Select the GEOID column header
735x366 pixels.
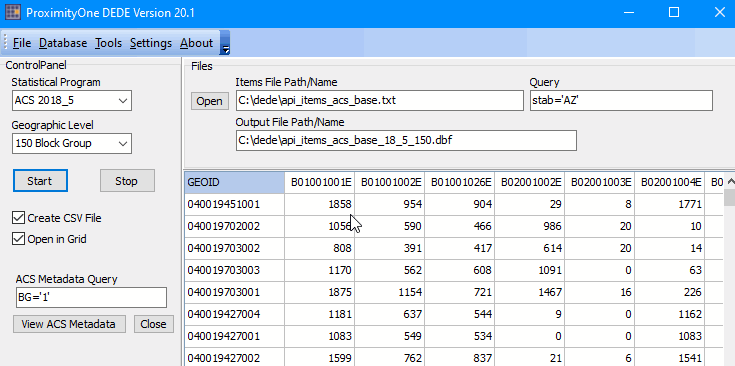[x=234, y=182]
